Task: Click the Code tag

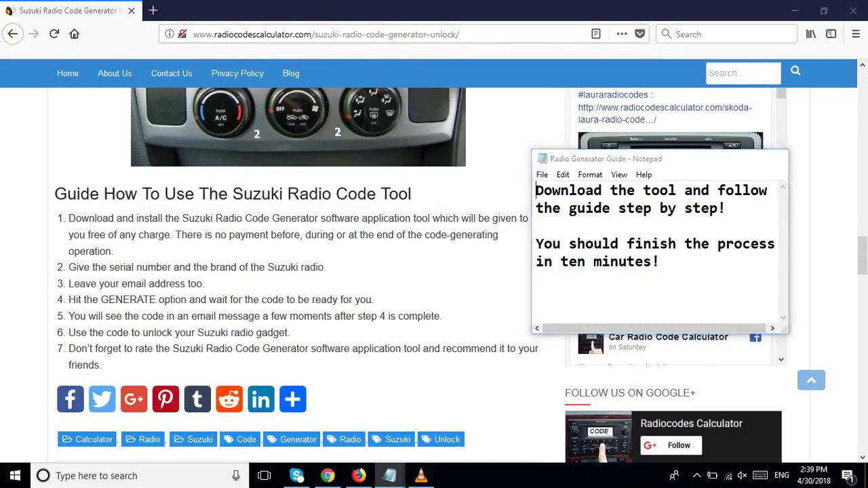Action: pos(239,439)
